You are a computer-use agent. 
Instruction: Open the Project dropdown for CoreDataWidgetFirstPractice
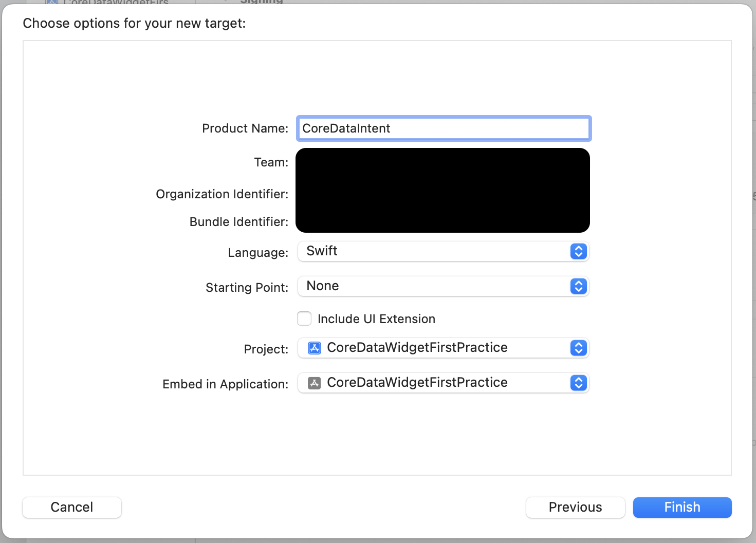[x=442, y=348]
